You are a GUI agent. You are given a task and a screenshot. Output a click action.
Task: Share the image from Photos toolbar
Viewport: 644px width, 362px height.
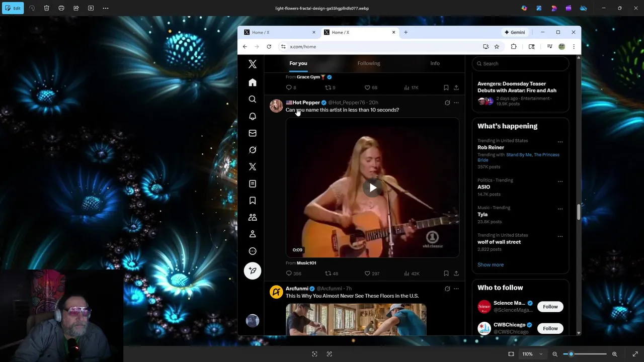tap(76, 8)
